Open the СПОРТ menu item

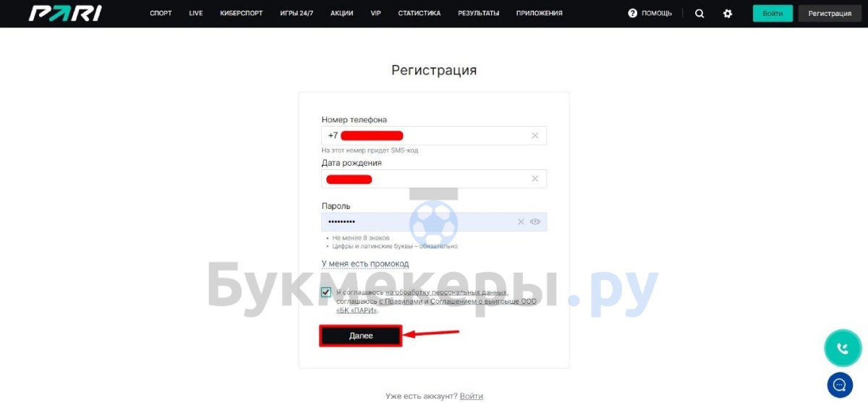(161, 13)
